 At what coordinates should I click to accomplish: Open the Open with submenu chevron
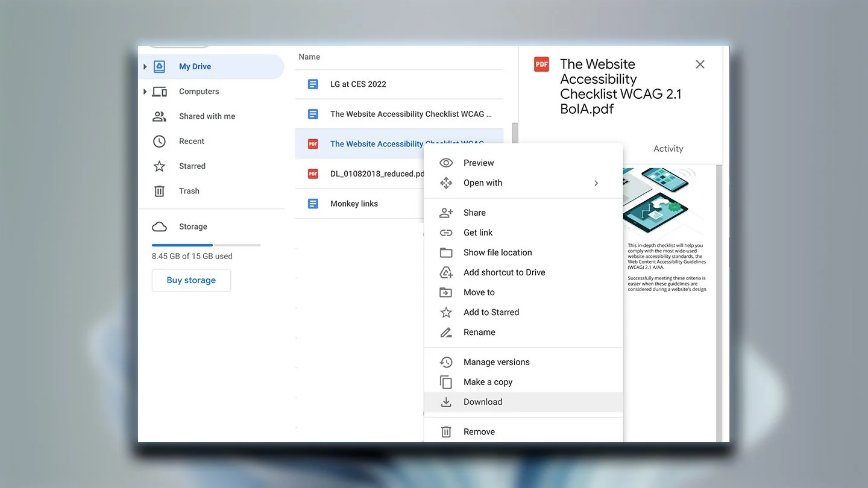coord(596,183)
